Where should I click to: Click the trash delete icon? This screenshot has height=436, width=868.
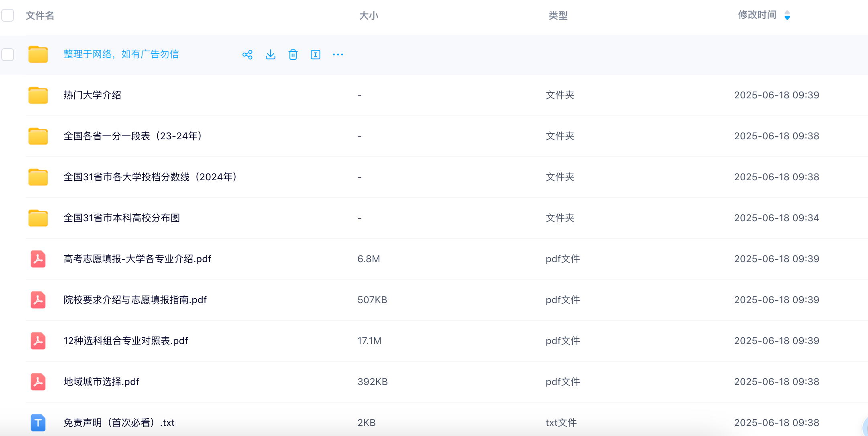[x=293, y=55]
